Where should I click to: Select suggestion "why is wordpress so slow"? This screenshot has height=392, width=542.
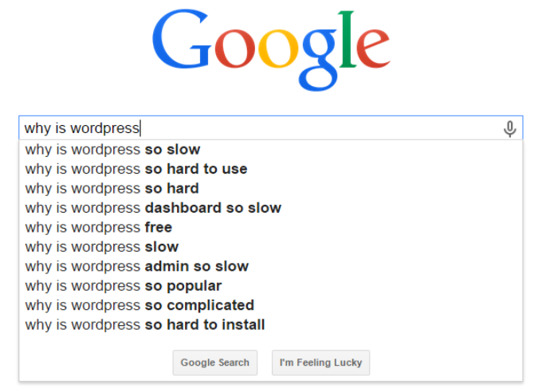pyautogui.click(x=271, y=150)
